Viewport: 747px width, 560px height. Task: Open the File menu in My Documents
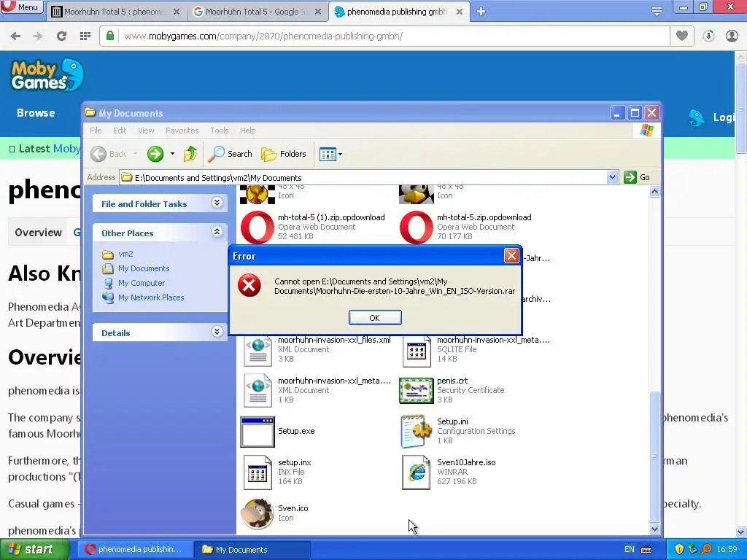pyautogui.click(x=96, y=131)
